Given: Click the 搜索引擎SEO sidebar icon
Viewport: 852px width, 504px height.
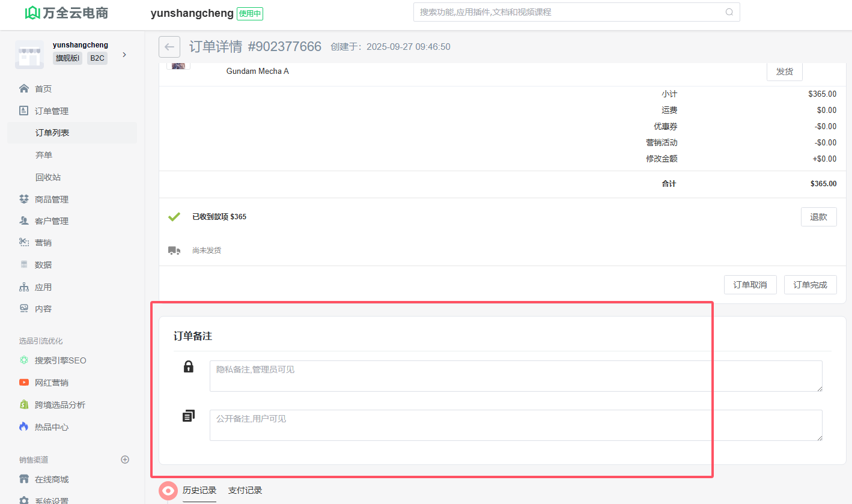Looking at the screenshot, I should click(24, 360).
